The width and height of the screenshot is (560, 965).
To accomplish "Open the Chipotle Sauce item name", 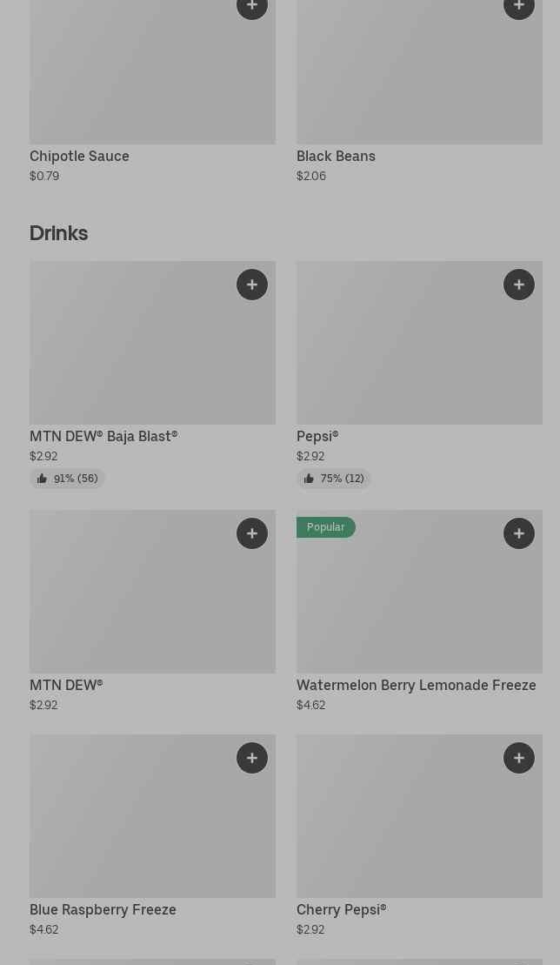I will pos(79,157).
